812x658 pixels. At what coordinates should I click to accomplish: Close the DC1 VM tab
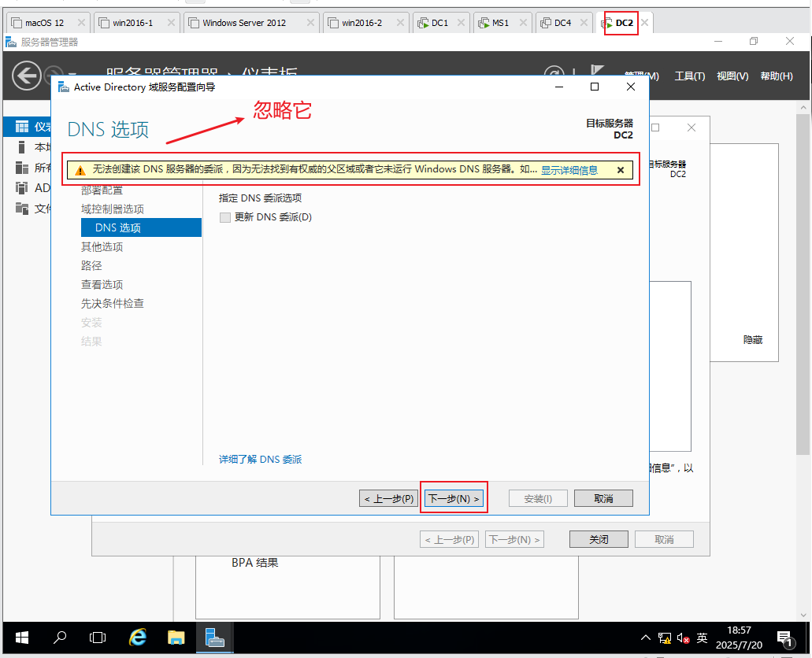click(x=461, y=23)
